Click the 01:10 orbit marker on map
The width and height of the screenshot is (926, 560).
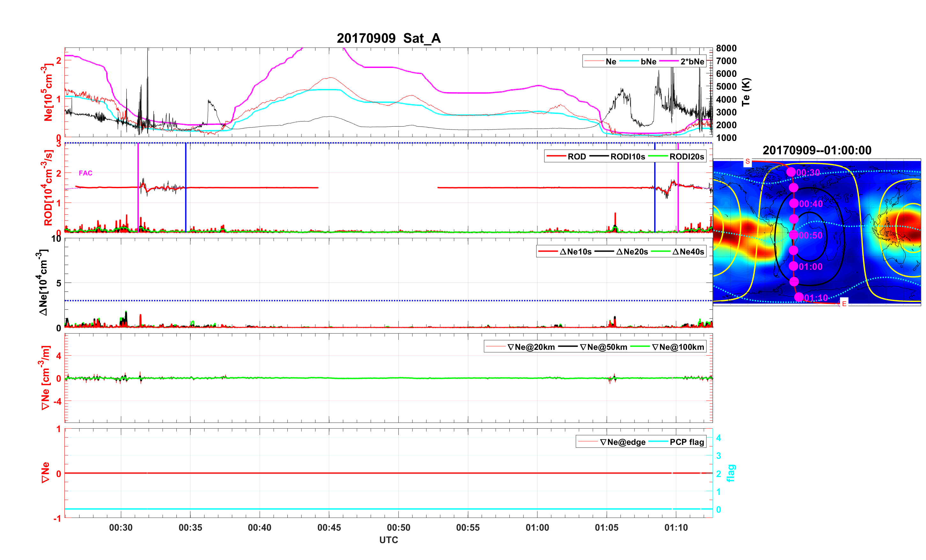(799, 297)
